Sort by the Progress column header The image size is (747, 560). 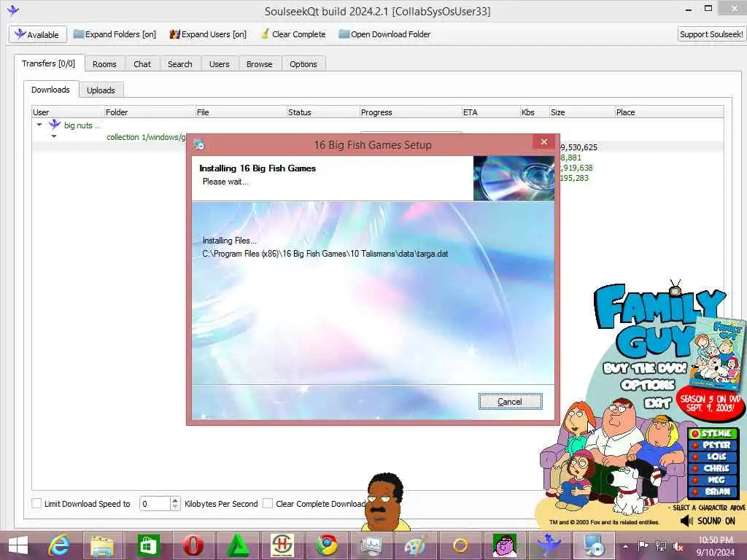[411, 112]
